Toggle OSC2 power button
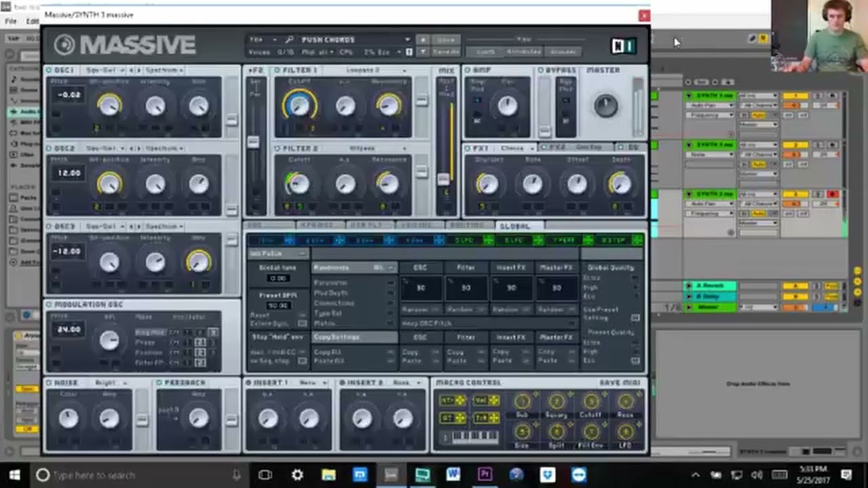The height and width of the screenshot is (488, 868). (x=49, y=148)
